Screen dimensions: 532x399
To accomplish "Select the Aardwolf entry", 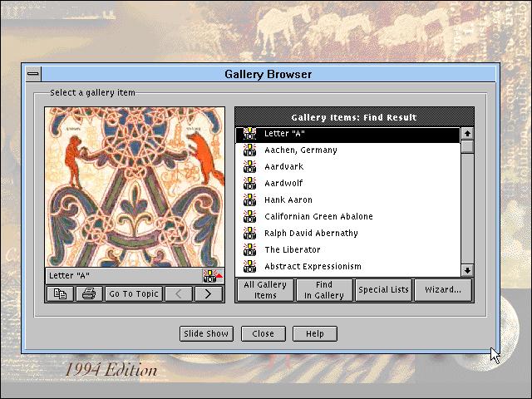I will pos(347,183).
